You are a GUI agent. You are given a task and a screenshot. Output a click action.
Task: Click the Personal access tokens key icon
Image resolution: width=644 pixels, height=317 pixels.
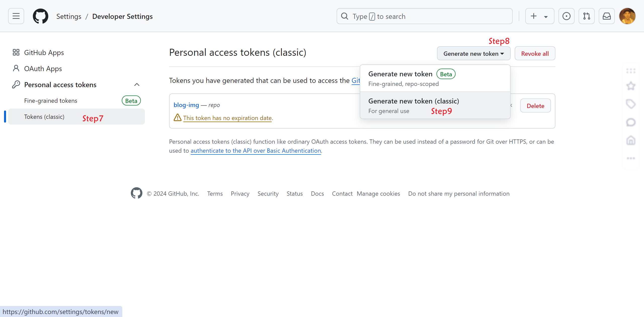(x=16, y=84)
